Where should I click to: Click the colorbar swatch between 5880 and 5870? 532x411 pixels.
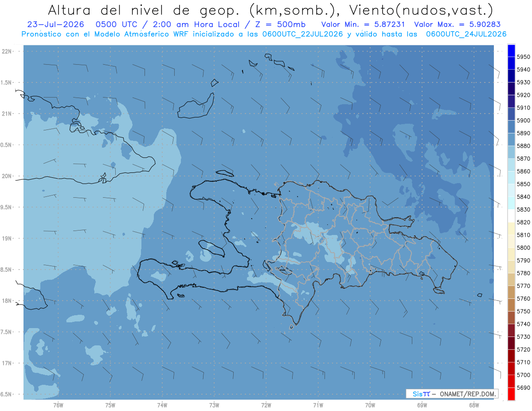click(511, 152)
